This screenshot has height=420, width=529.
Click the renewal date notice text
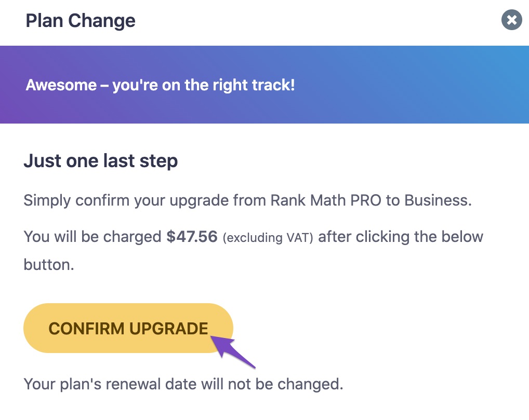pyautogui.click(x=184, y=385)
